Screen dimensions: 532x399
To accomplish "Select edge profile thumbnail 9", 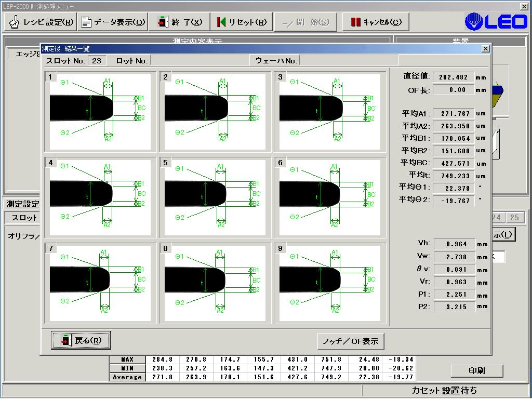I will (x=330, y=283).
